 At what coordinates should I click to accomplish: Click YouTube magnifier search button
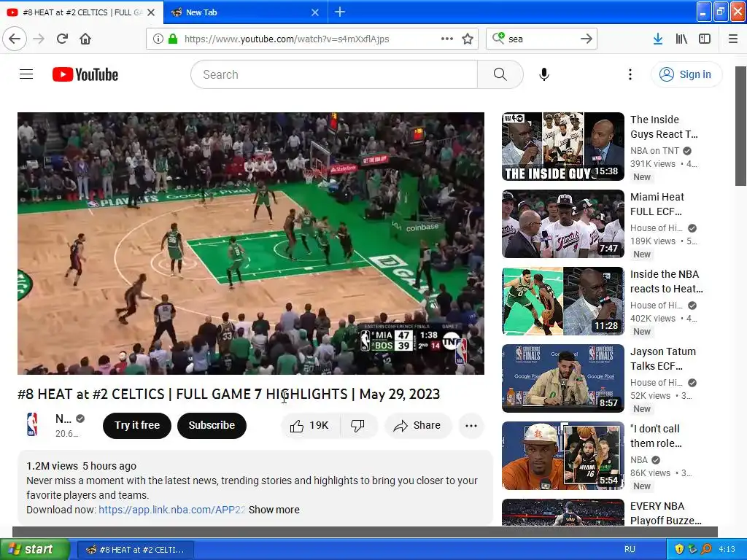pyautogui.click(x=500, y=74)
